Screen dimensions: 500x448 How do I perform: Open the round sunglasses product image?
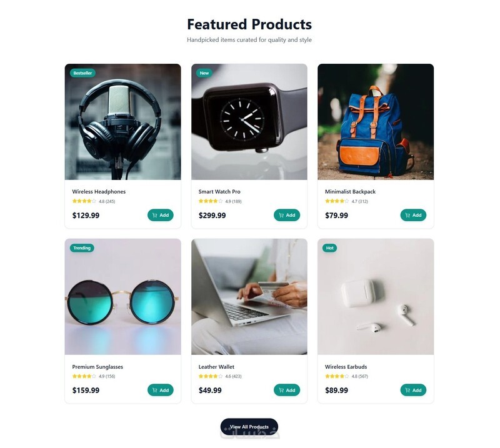[122, 297]
